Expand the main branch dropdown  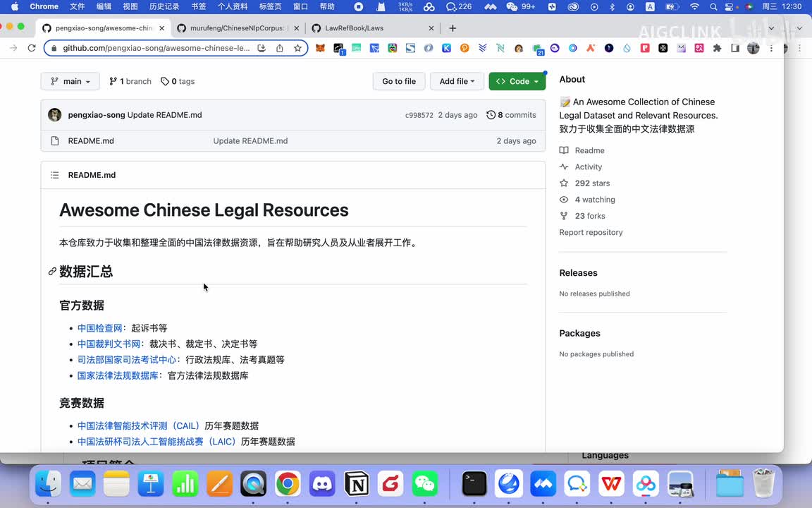click(70, 81)
